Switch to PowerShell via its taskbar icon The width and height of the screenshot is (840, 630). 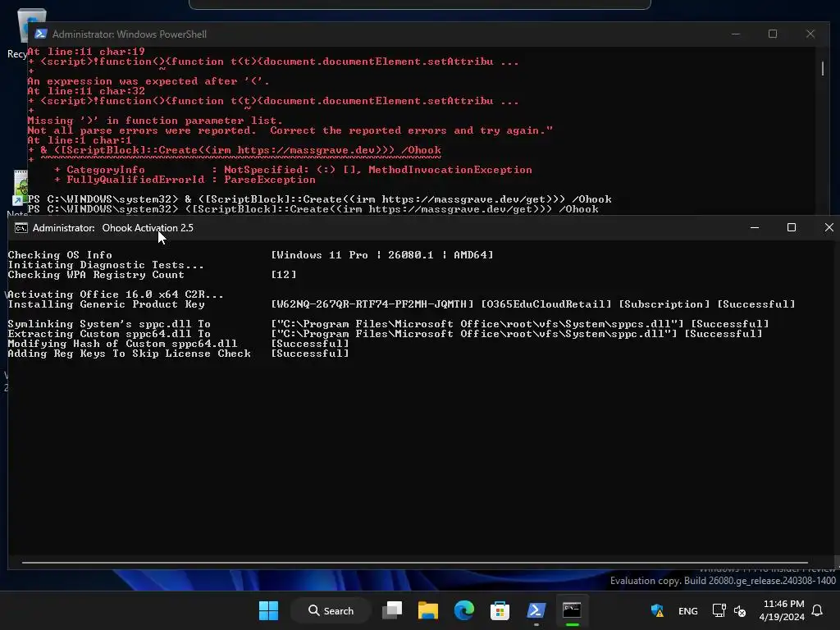pyautogui.click(x=536, y=610)
